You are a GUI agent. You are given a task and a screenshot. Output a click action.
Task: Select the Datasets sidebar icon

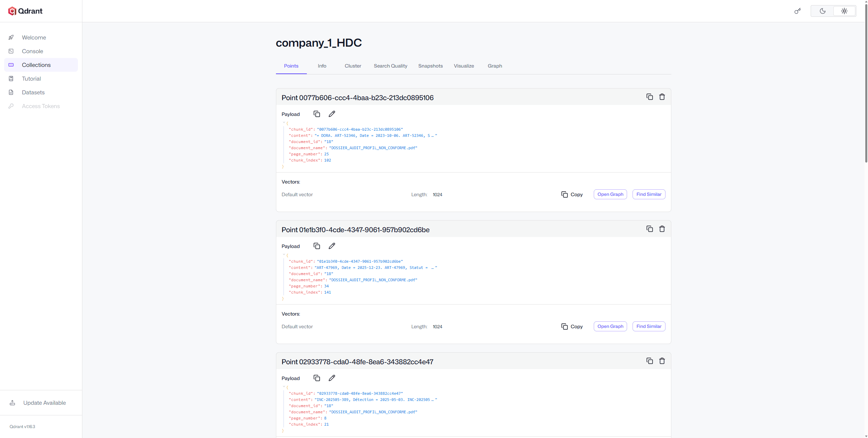coord(11,92)
